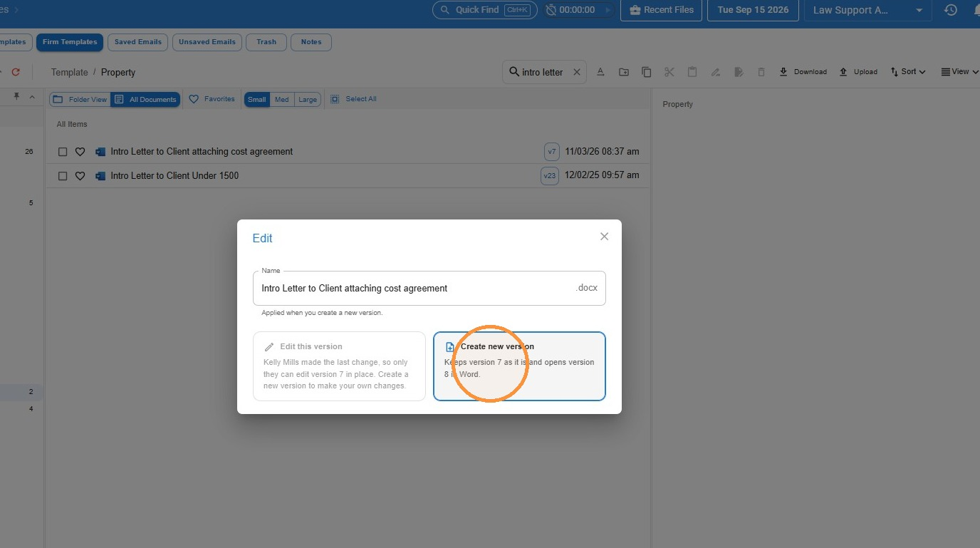This screenshot has width=980, height=548.
Task: Clear the intro letter search
Action: click(577, 72)
